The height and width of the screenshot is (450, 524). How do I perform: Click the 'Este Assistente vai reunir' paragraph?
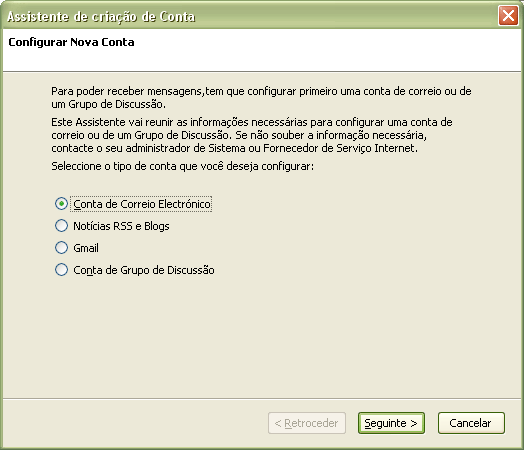coord(252,135)
